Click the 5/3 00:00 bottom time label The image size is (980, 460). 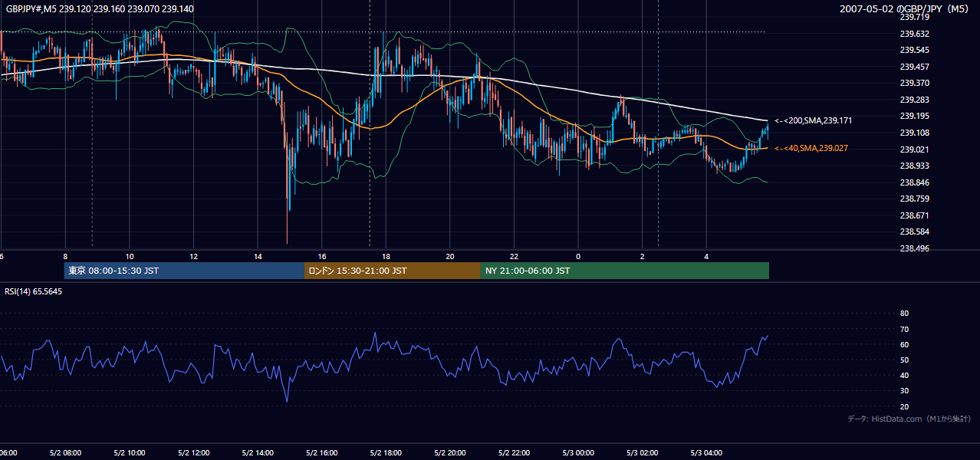tap(579, 453)
